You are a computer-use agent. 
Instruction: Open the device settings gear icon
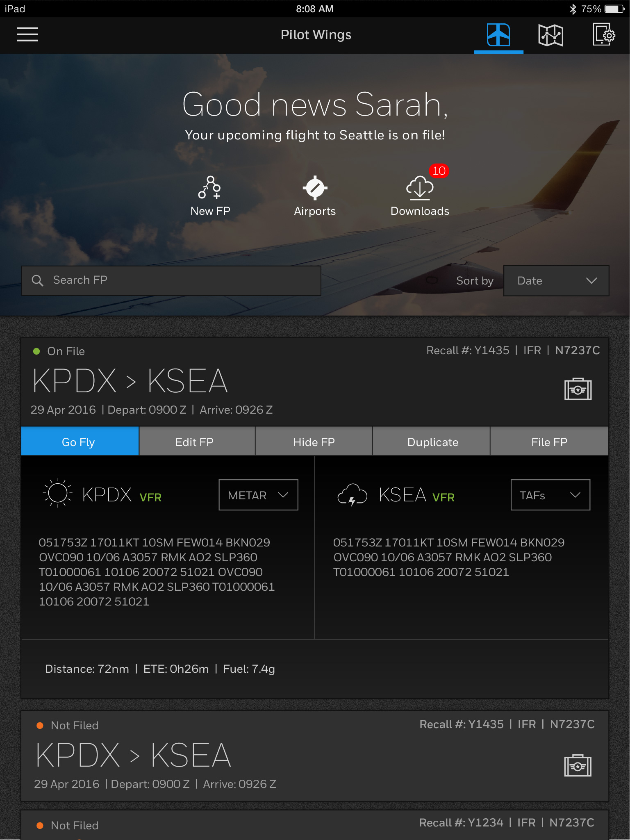point(604,35)
